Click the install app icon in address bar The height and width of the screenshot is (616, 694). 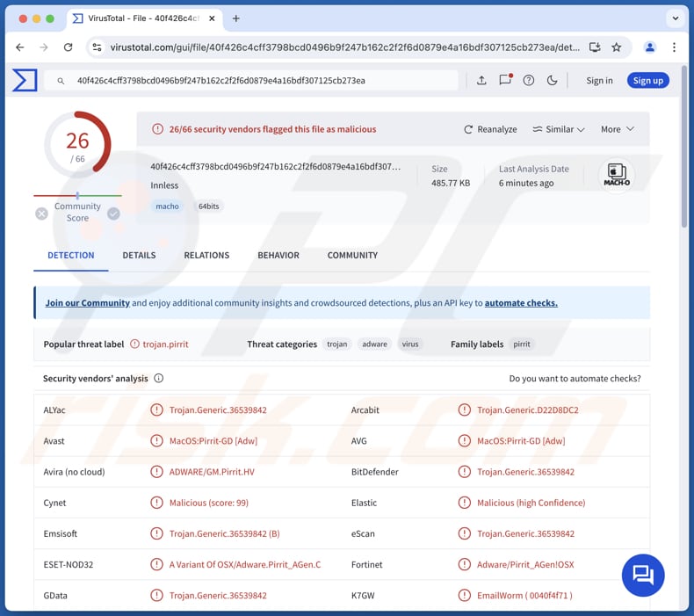click(595, 47)
